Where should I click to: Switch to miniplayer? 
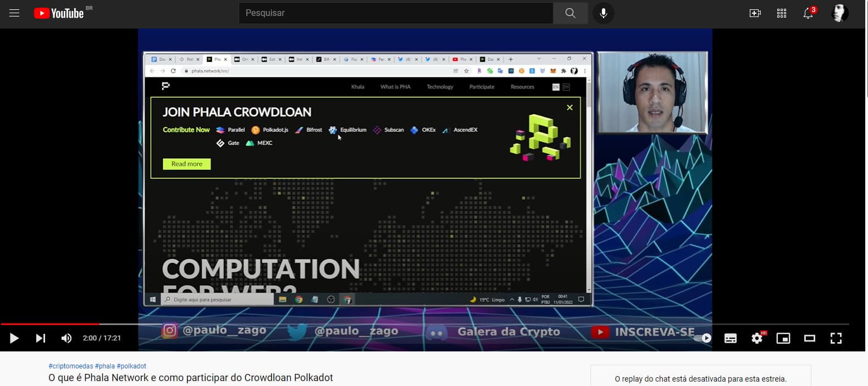click(783, 338)
